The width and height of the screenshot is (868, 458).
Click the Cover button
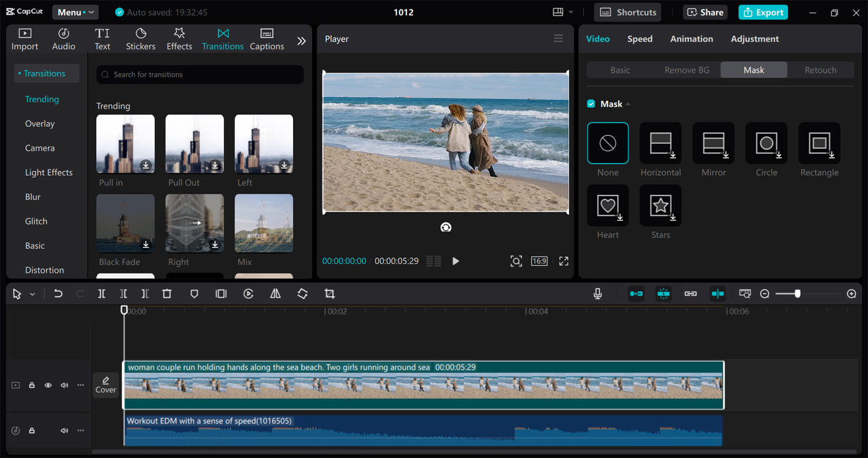[x=106, y=385]
